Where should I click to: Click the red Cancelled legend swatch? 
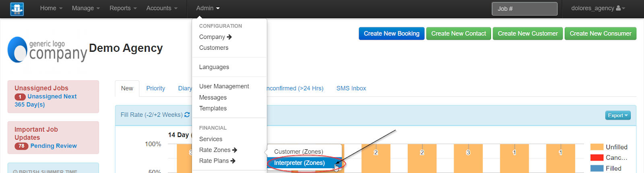point(597,158)
